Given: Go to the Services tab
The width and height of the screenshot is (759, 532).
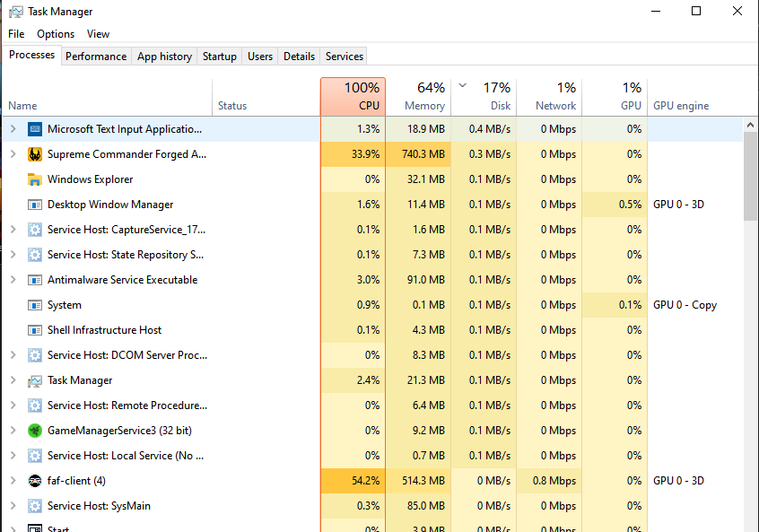Looking at the screenshot, I should (345, 57).
